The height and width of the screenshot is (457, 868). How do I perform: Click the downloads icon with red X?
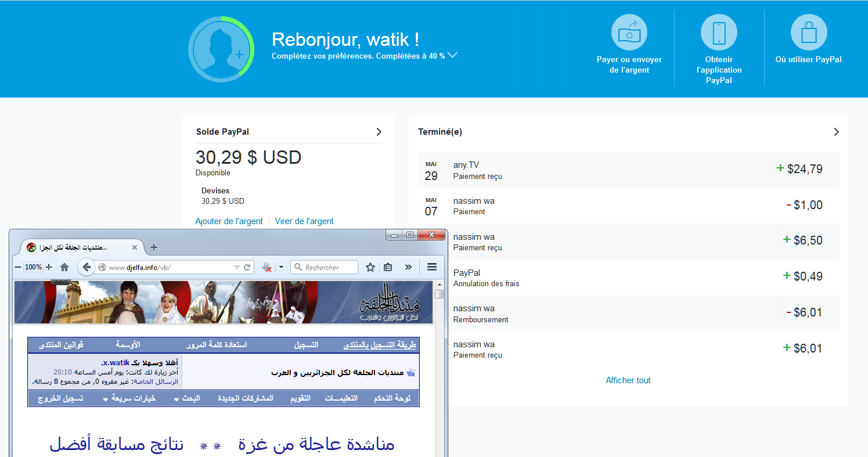tap(267, 267)
